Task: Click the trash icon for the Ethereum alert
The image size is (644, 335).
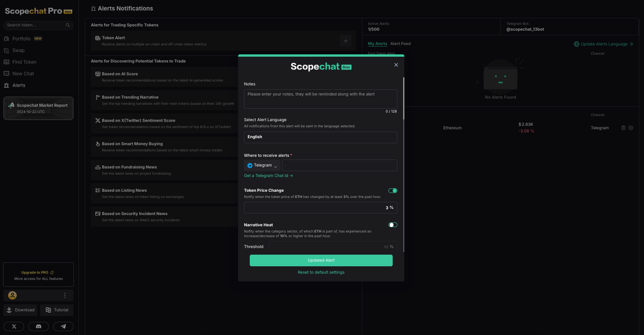Action: (x=623, y=128)
